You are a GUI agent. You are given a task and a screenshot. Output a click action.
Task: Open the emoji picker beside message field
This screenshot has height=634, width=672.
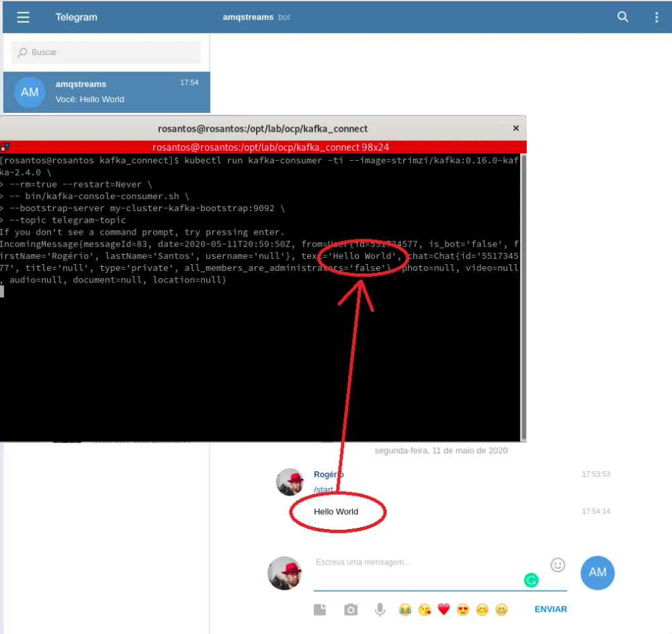pyautogui.click(x=558, y=565)
